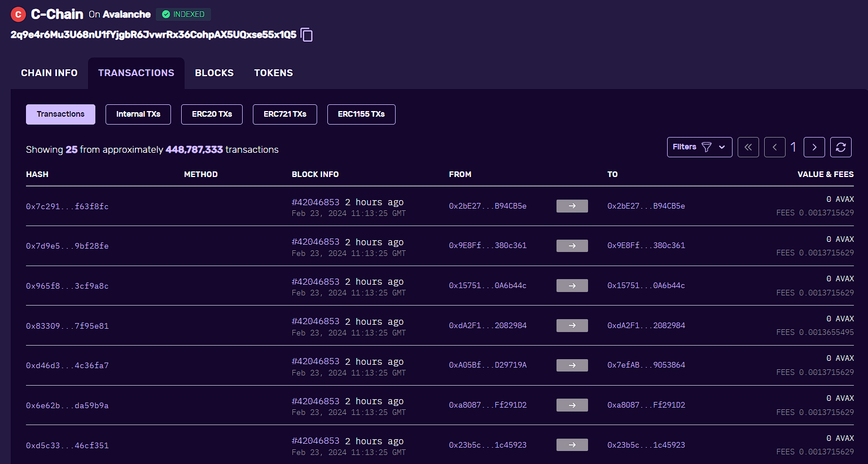
Task: Refresh the transactions list
Action: [x=840, y=147]
